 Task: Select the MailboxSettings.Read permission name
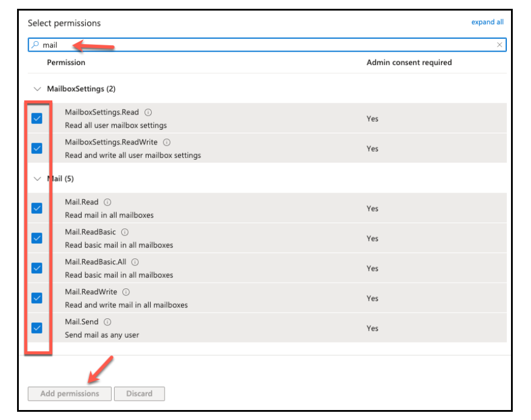pos(102,112)
